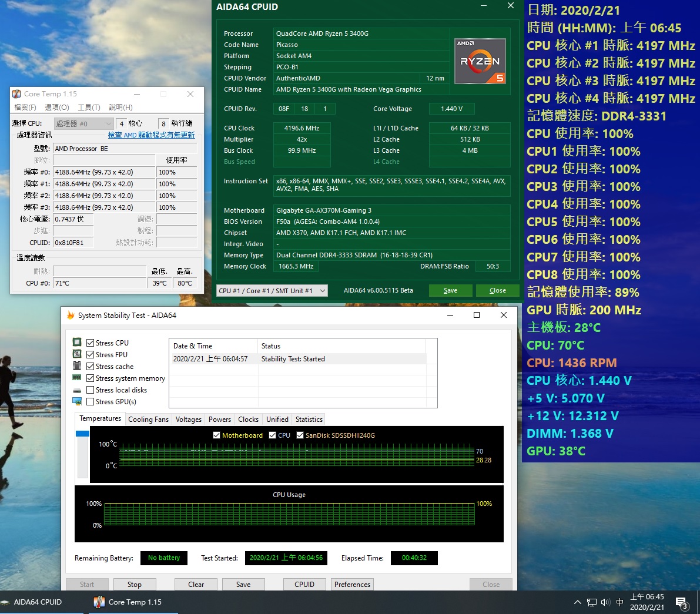Click the Stress GPU monitor icon
Viewport: 700px width, 614px height.
pyautogui.click(x=77, y=401)
